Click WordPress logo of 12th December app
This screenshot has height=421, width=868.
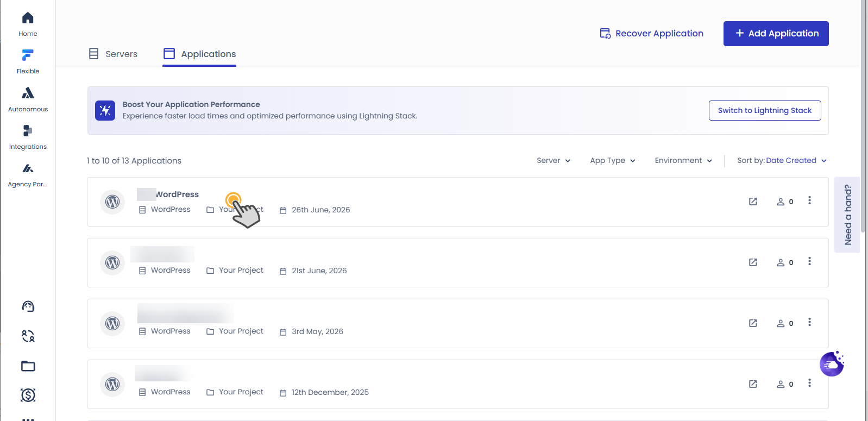(x=112, y=384)
